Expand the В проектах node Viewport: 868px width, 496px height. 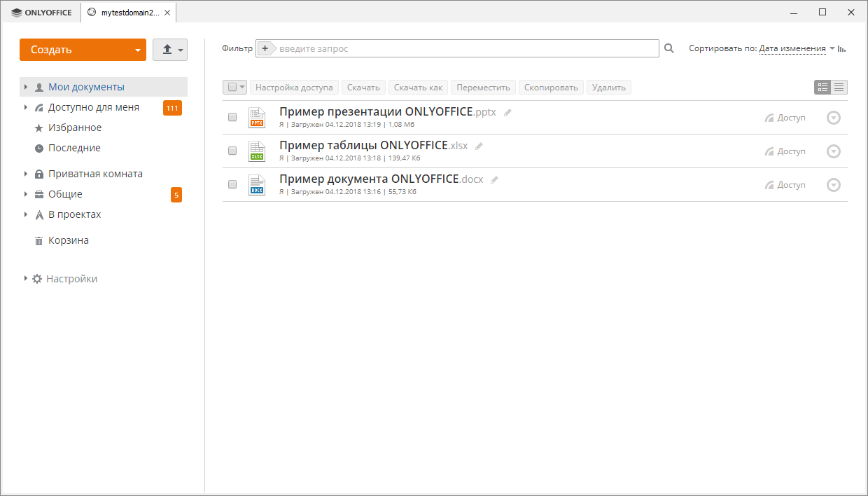[x=26, y=214]
